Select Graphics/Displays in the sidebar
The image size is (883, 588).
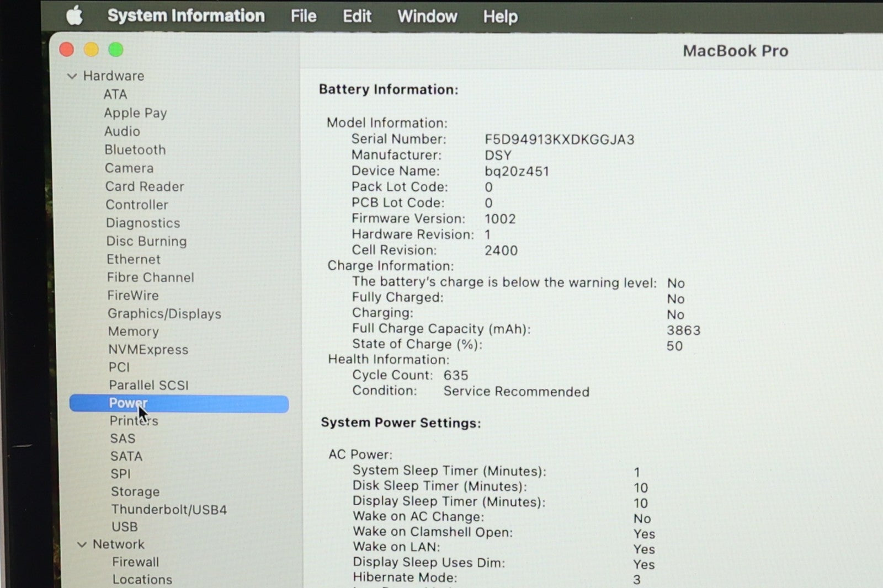coord(164,314)
